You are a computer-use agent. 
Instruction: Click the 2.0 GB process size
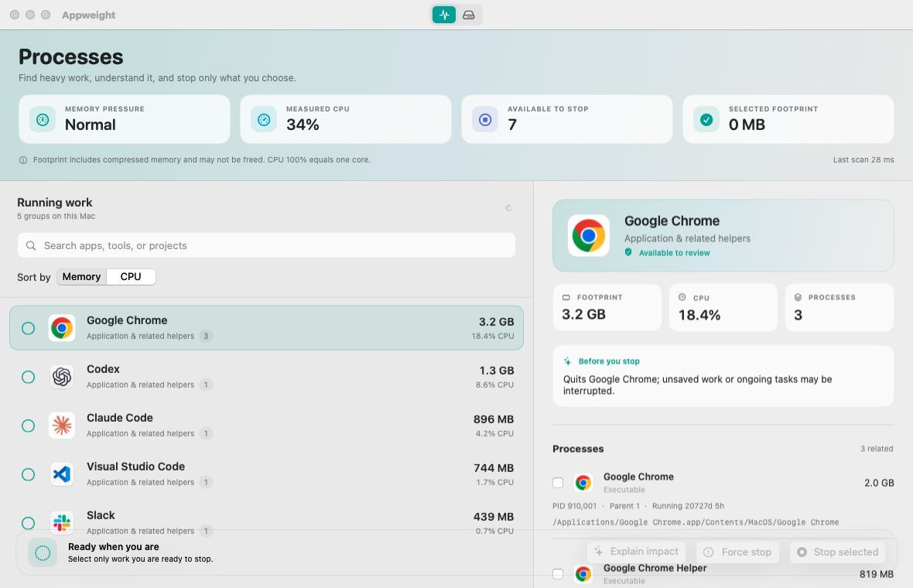point(879,483)
